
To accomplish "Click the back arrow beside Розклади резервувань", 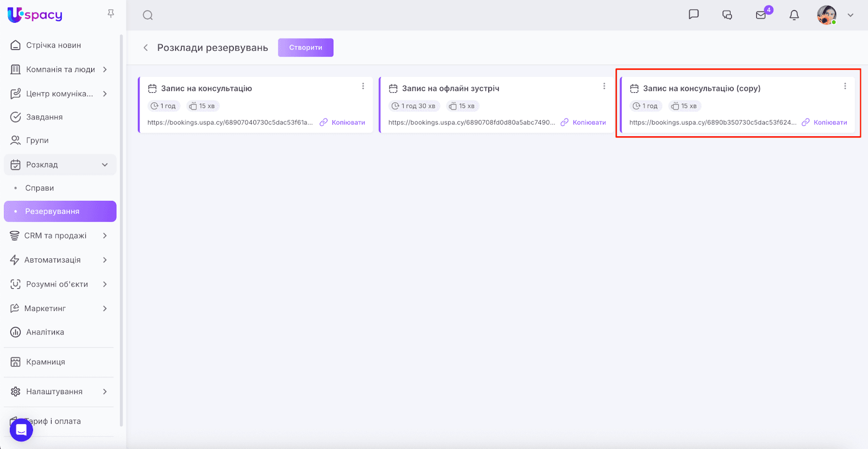I will point(145,48).
